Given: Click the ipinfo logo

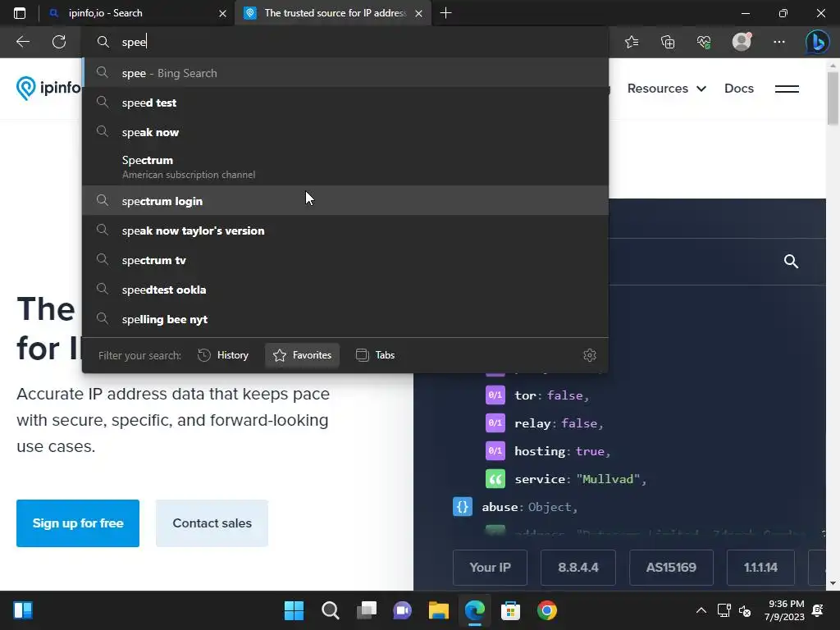Looking at the screenshot, I should [48, 88].
